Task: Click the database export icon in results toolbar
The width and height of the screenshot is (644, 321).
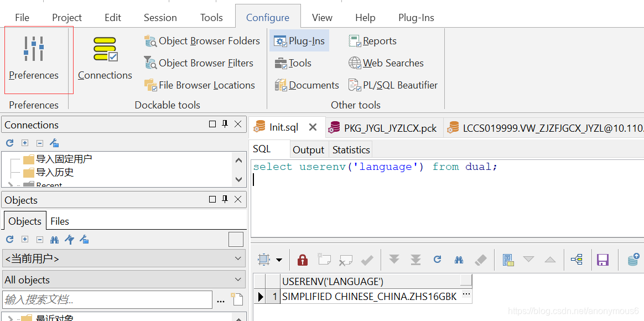Action: click(633, 260)
